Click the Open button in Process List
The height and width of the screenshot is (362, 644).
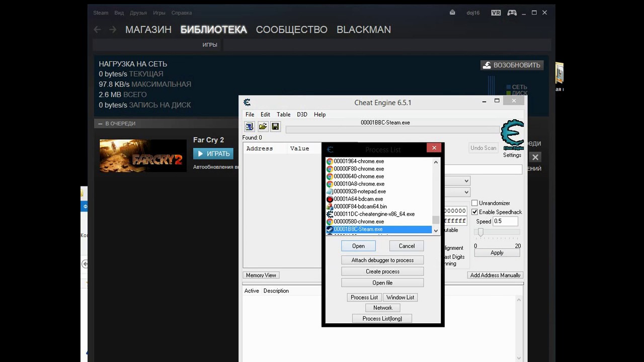[x=358, y=246]
